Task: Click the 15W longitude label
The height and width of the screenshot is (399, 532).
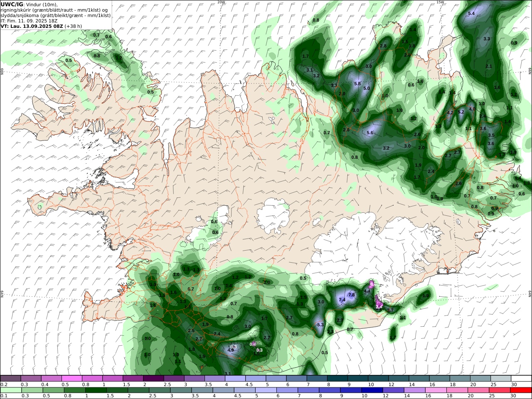Action: (440, 2)
